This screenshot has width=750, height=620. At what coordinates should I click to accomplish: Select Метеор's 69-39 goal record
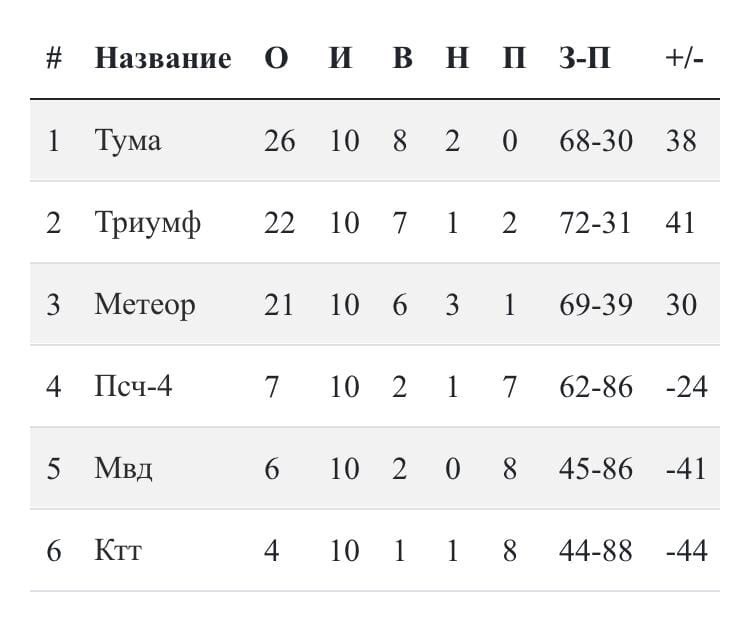(596, 305)
